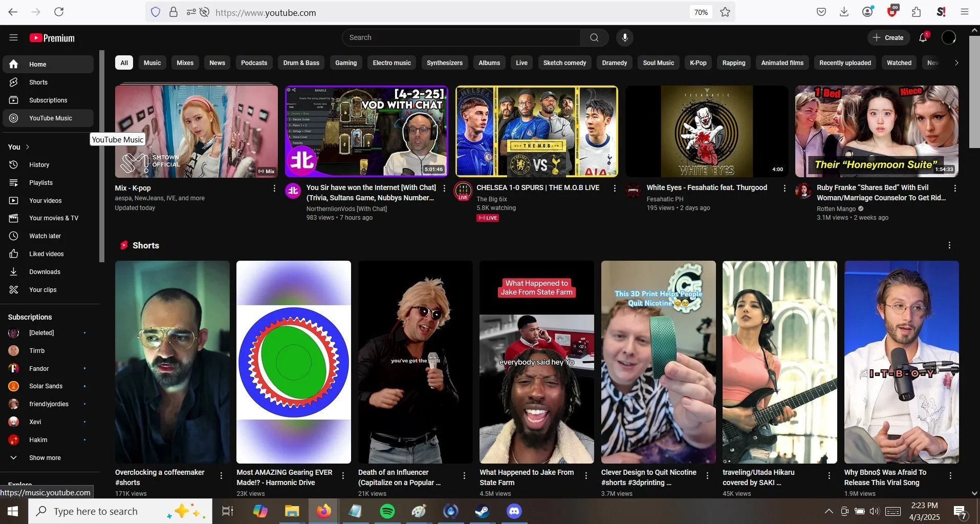This screenshot has width=980, height=524.
Task: Play the Mix - K-pop thumbnail
Action: click(x=197, y=131)
